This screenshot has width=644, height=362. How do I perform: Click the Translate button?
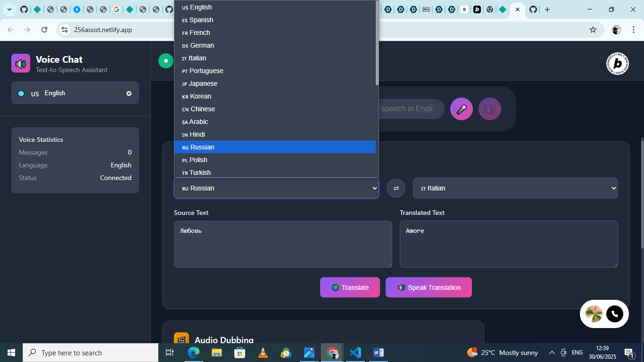point(350,287)
